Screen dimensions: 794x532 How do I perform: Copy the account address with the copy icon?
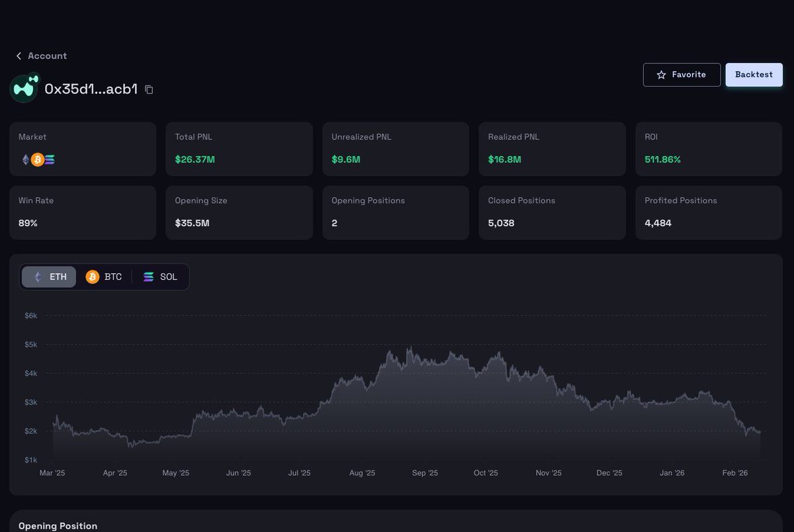coord(148,89)
